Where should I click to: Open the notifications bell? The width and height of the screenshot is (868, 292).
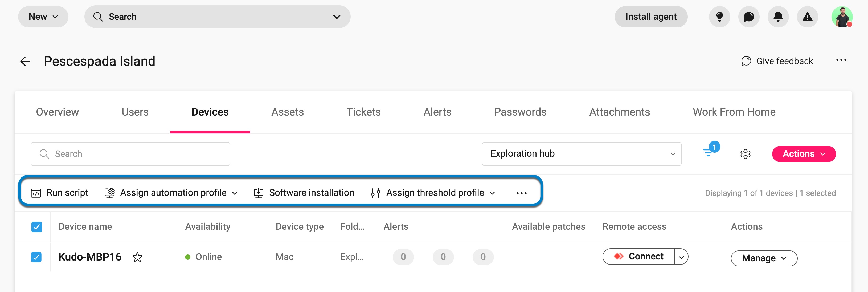point(778,17)
